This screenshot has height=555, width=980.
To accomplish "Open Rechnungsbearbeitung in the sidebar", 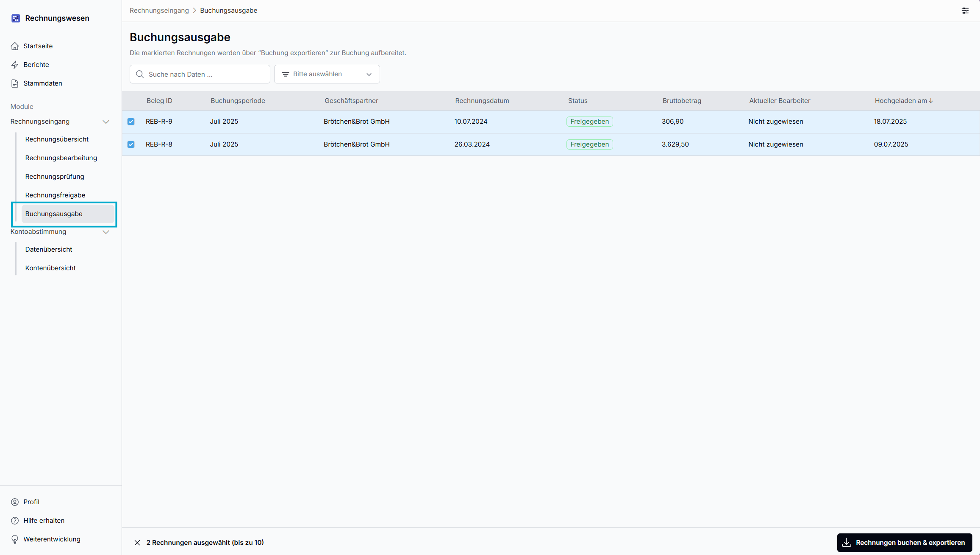I will tap(61, 158).
